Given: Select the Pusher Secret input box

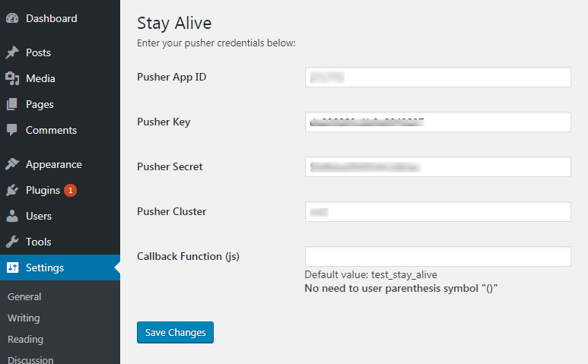Looking at the screenshot, I should (437, 167).
